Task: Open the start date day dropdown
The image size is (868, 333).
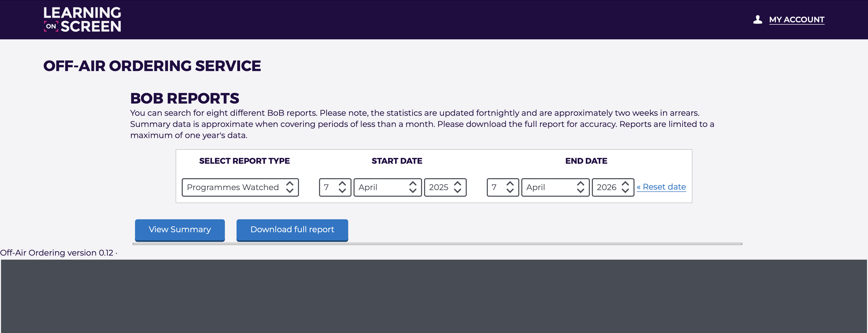Action: [335, 187]
